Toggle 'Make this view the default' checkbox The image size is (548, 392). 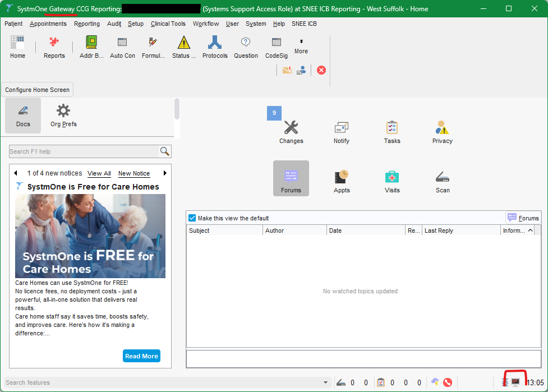[192, 218]
